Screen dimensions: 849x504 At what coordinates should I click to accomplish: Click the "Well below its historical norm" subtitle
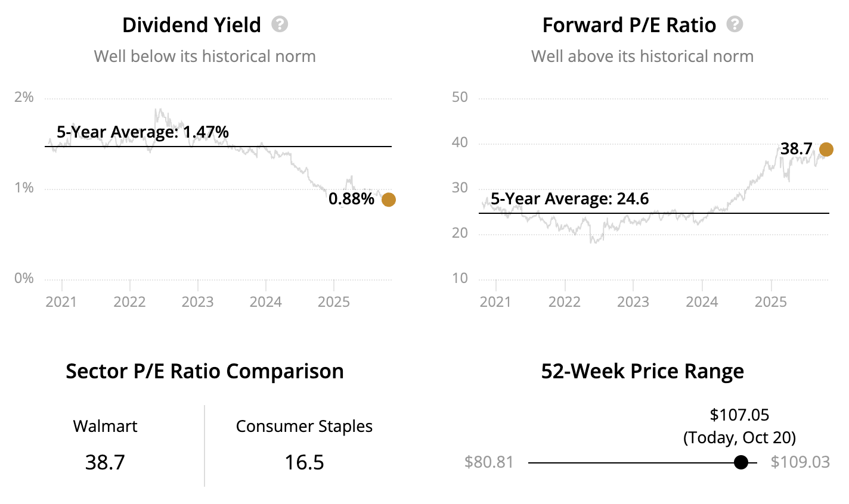click(204, 57)
